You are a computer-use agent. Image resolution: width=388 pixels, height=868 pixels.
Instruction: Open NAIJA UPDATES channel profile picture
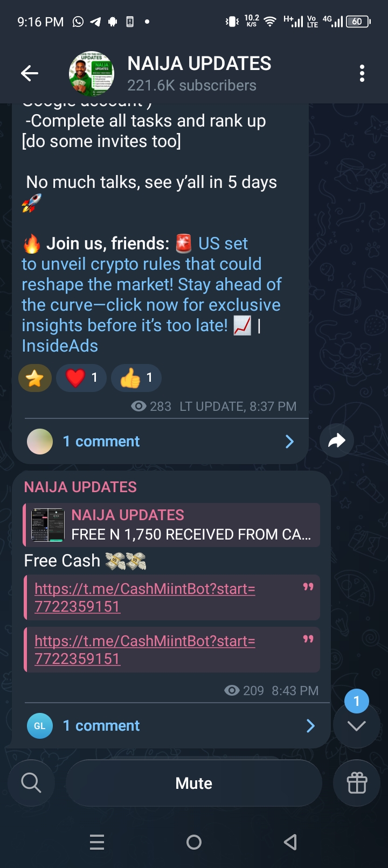click(x=92, y=74)
